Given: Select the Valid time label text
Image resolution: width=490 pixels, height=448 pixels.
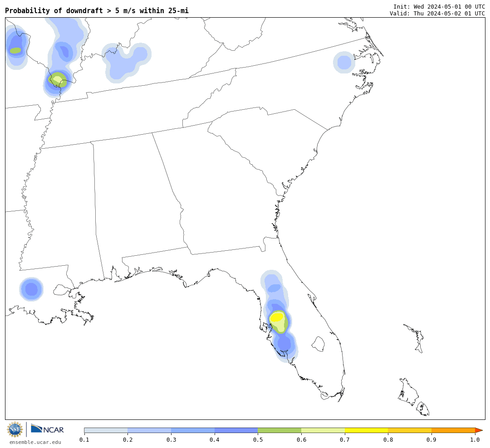Looking at the screenshot, I should 437,14.
